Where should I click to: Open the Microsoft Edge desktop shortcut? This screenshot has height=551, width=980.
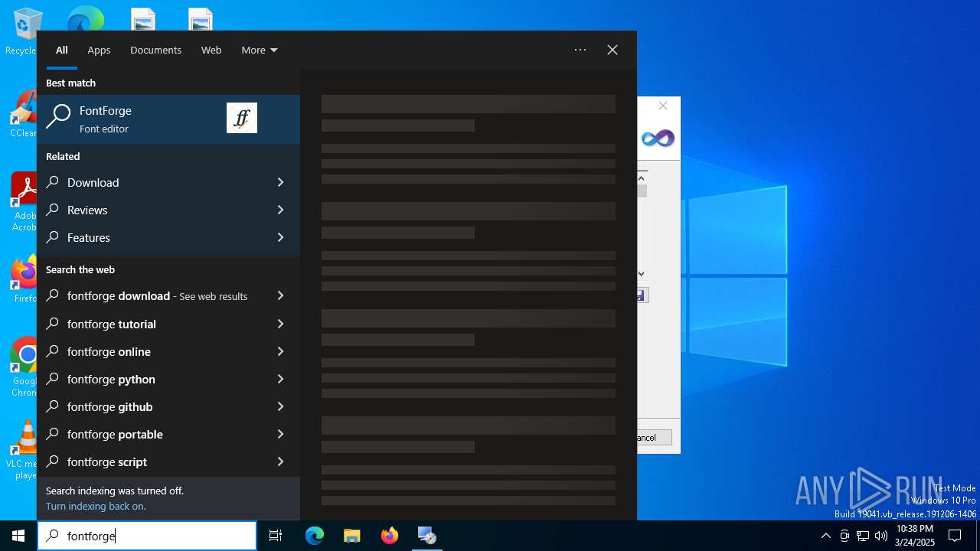tap(85, 19)
